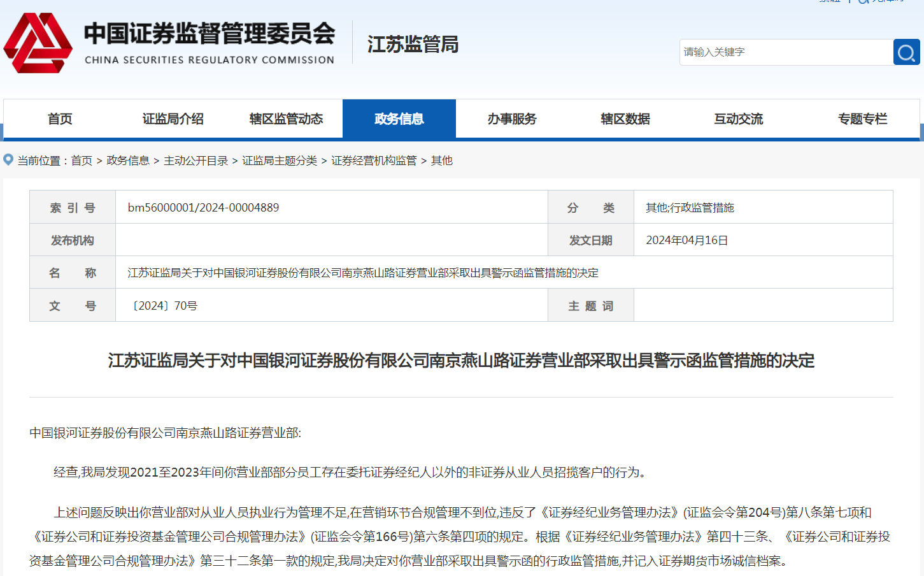
Task: Open the 互动交流 navigation item
Action: click(739, 119)
